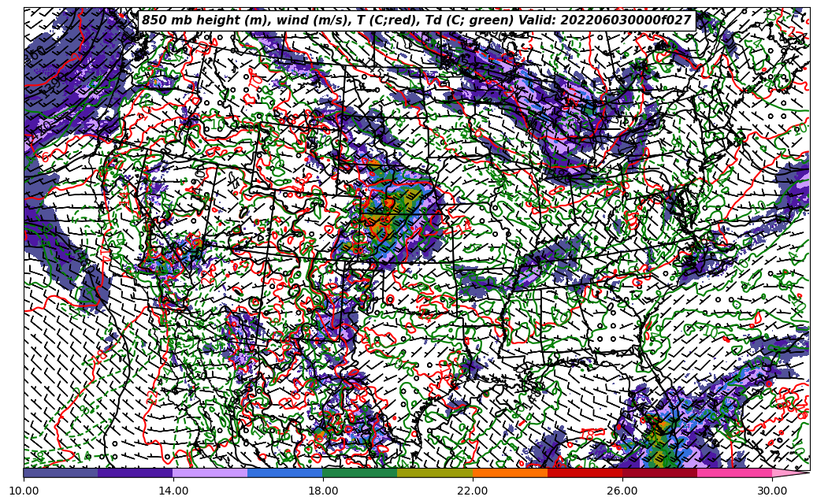Pick the orange colorbar segment after 22.00
The width and height of the screenshot is (817, 504).
coord(510,472)
